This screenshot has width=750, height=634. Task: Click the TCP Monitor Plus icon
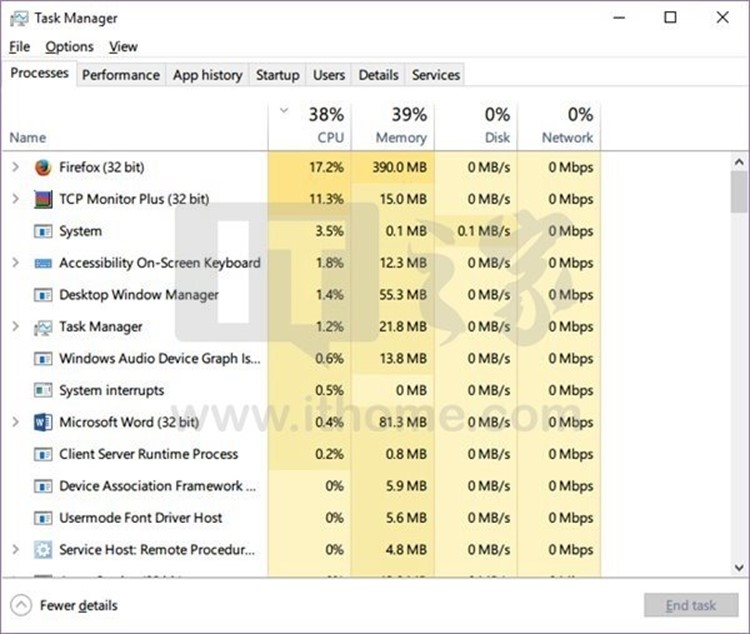pyautogui.click(x=43, y=199)
